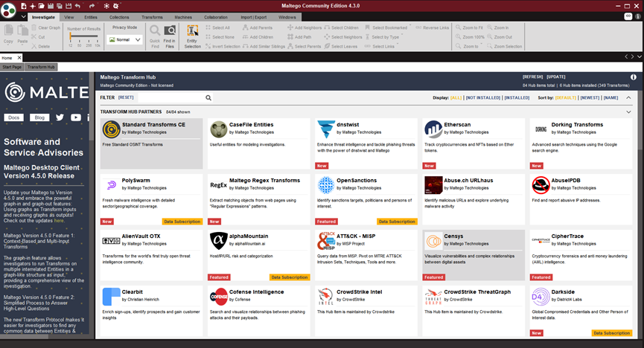Collapse the filter bar chevron
Viewport: 644px width, 348px height.
628,97
